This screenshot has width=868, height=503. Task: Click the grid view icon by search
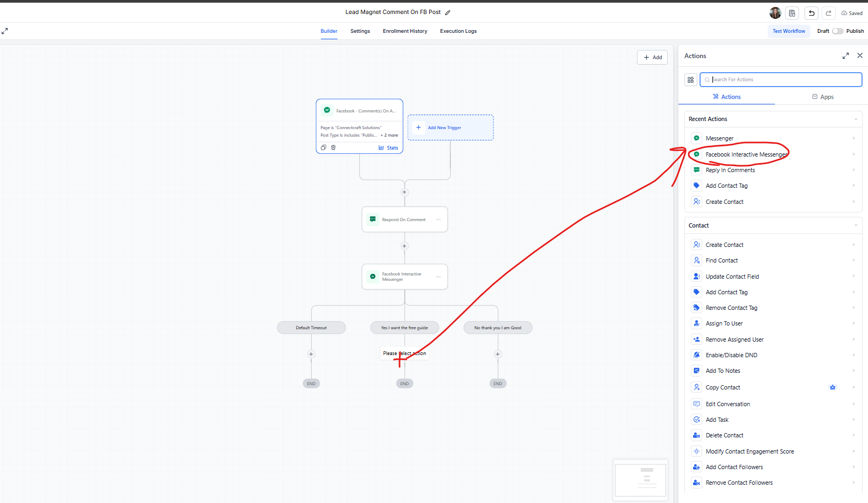click(x=691, y=80)
